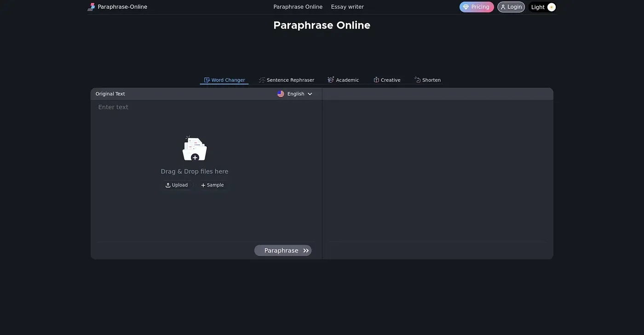Switch to the Word Changer tab
644x335 pixels.
pos(224,80)
